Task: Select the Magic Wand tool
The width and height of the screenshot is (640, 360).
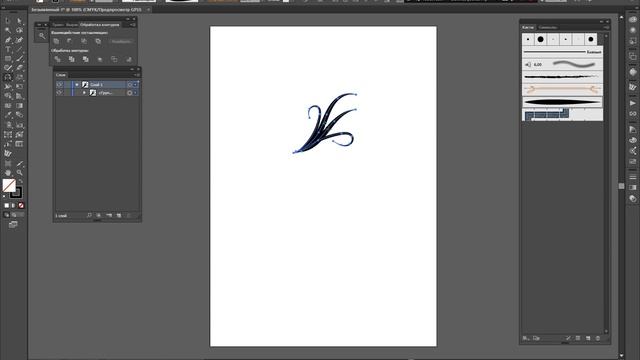Action: point(8,30)
